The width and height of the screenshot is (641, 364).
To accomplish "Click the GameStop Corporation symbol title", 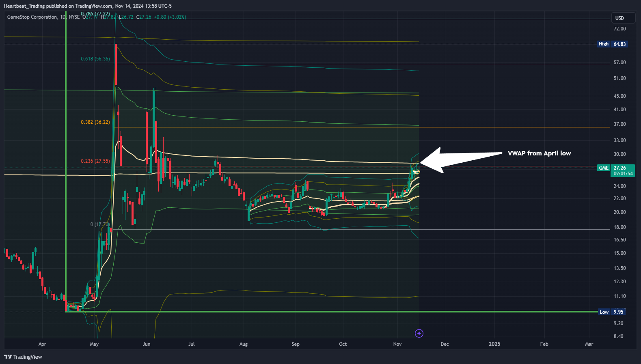I will point(32,17).
